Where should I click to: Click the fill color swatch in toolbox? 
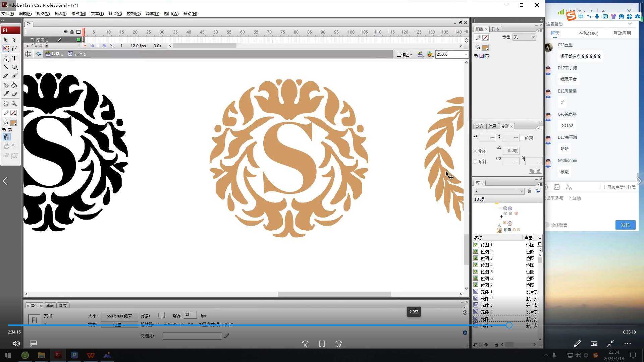[x=13, y=123]
